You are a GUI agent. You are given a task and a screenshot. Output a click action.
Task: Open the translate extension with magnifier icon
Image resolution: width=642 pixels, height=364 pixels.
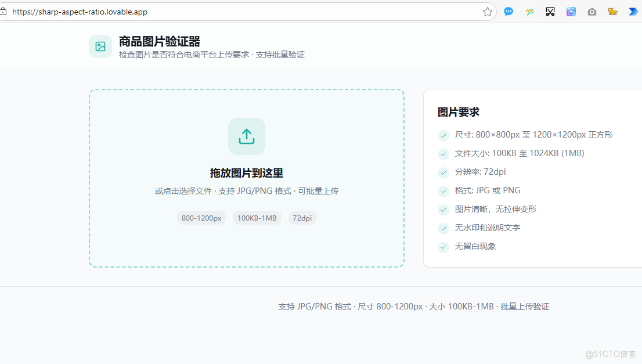click(x=529, y=11)
